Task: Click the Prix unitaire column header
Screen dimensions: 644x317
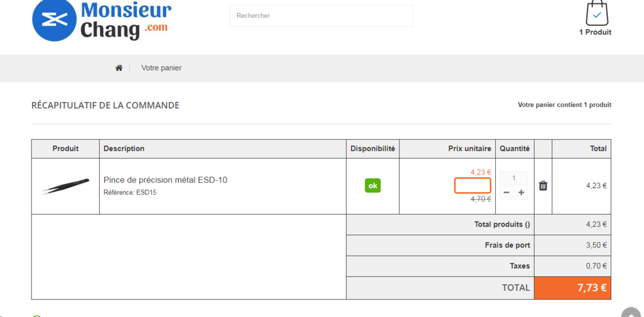Action: coord(469,149)
